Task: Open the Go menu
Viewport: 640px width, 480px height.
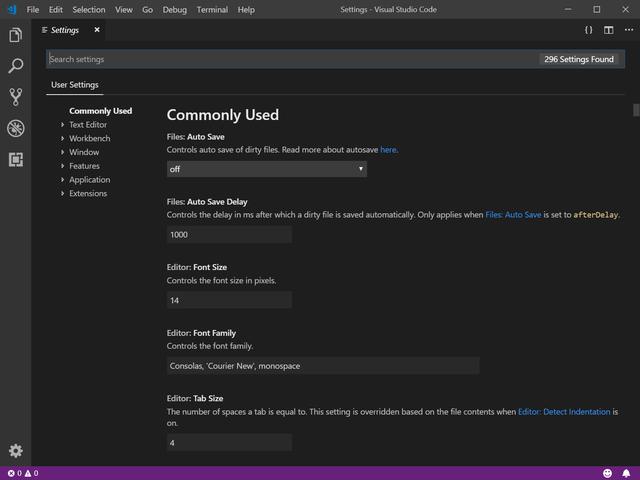Action: tap(147, 9)
